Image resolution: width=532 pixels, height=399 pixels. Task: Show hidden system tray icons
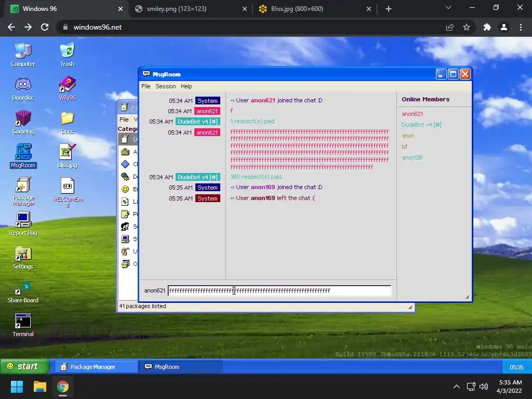click(457, 387)
